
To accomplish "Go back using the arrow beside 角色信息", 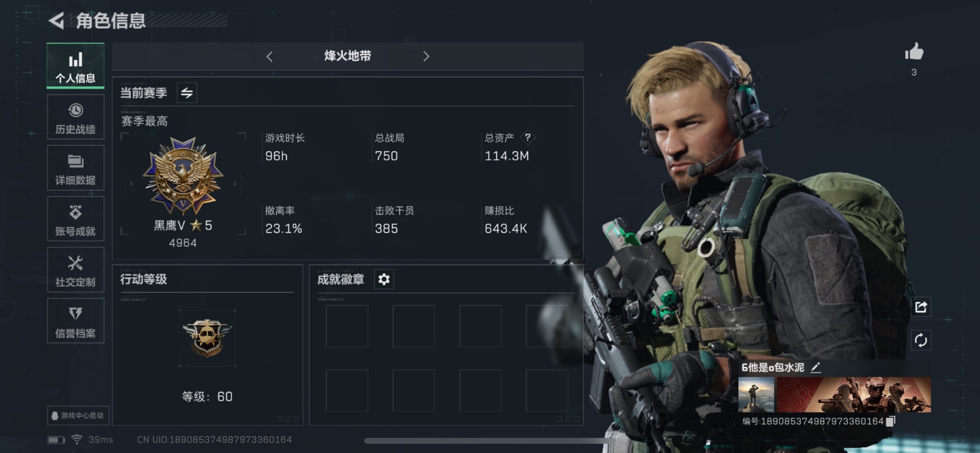I will click(56, 21).
